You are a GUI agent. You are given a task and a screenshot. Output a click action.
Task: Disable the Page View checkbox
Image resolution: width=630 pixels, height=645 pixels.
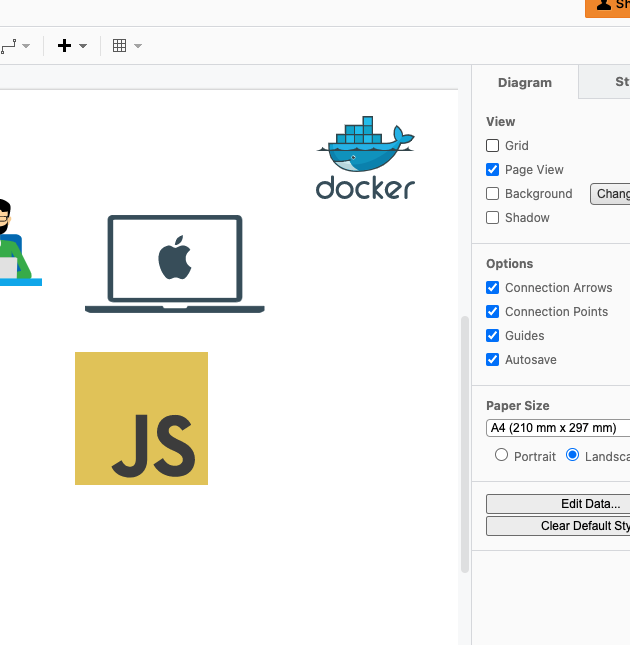[492, 169]
